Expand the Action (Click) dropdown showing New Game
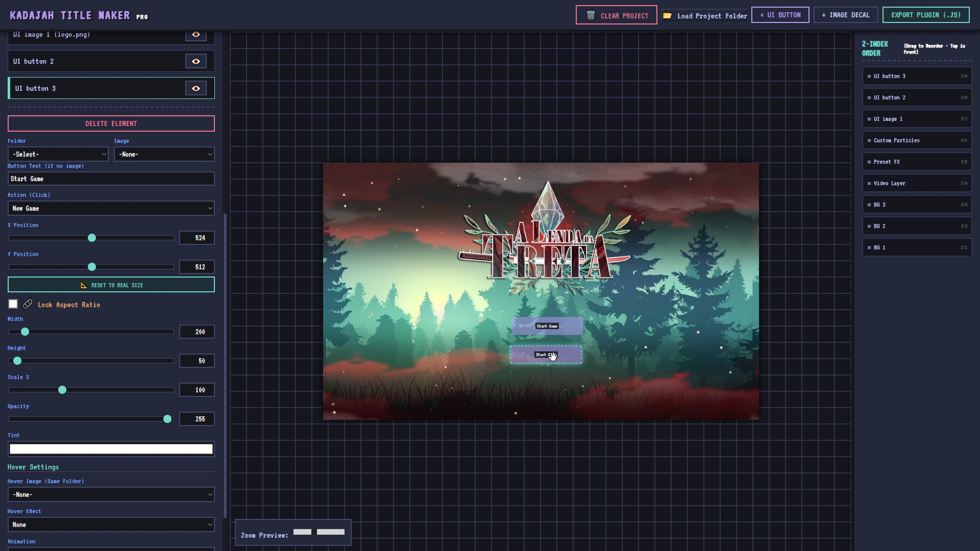Image resolution: width=980 pixels, height=551 pixels. 111,208
